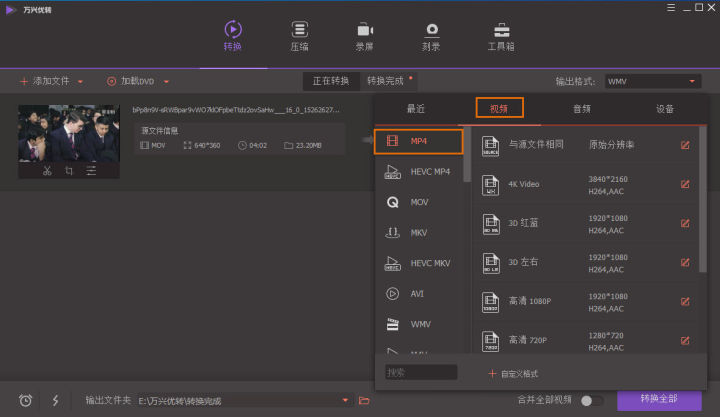720x417 pixels.
Task: Choose the 高清 1080P preset row
Action: pyautogui.click(x=585, y=302)
